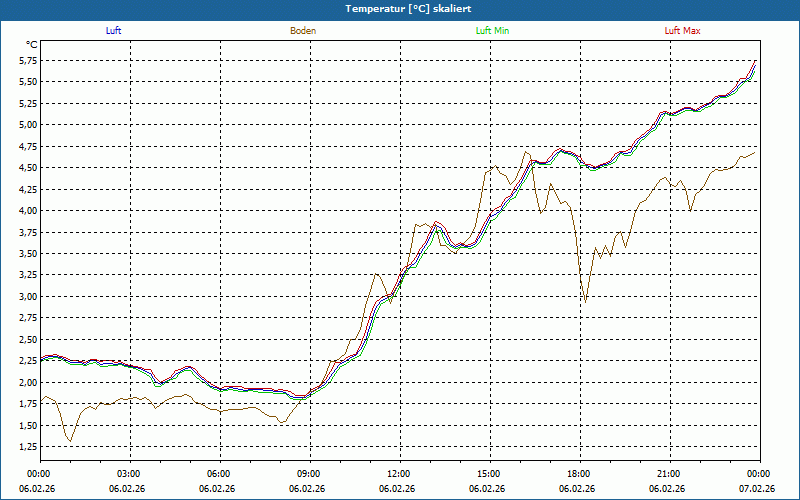Click the air temperature peak at chart's right edge

(756, 61)
